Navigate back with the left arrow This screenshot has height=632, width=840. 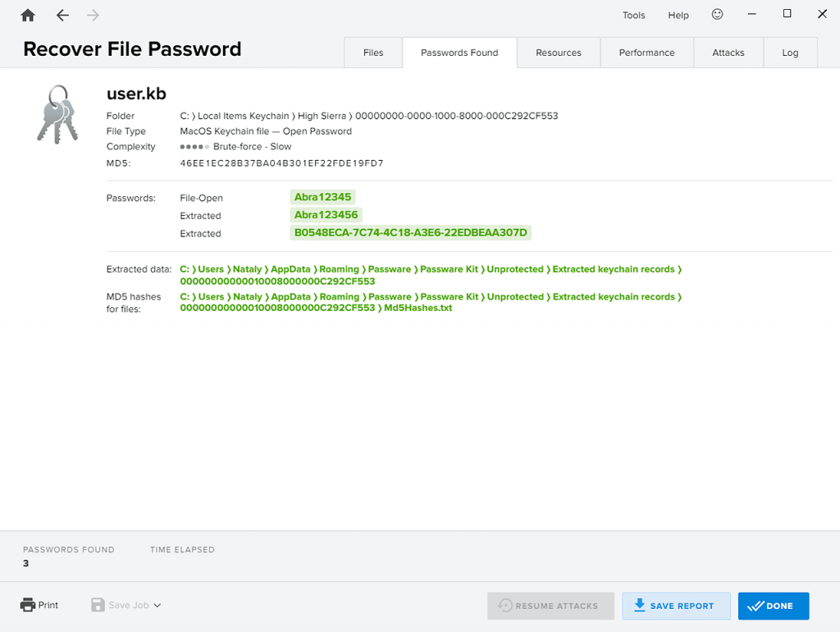point(62,15)
